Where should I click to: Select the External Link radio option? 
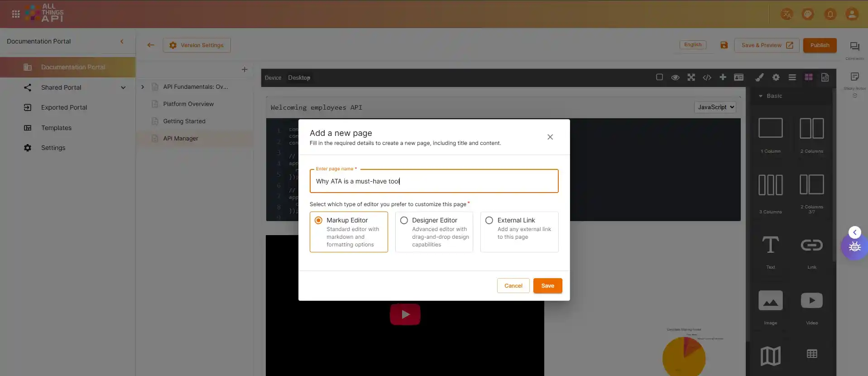(489, 220)
